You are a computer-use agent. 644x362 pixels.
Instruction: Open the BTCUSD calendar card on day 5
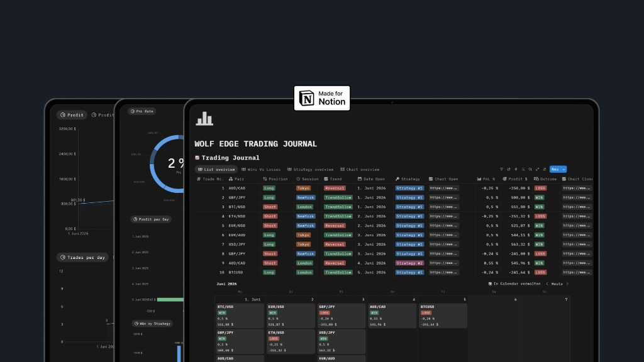point(443,315)
